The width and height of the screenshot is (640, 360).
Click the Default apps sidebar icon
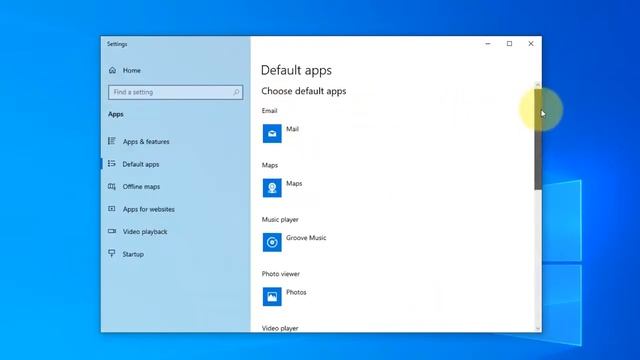pos(111,164)
